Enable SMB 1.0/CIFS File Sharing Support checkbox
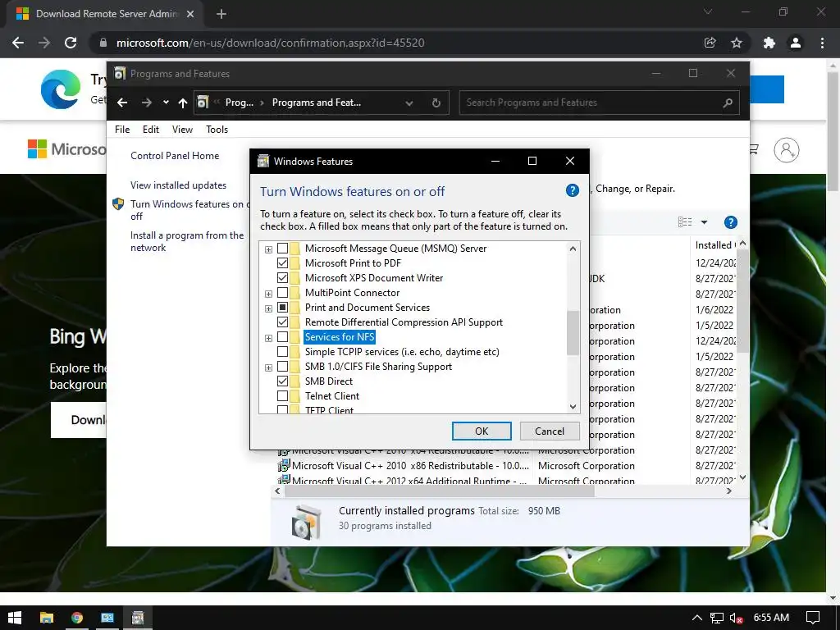Screen dimensions: 840x630 coord(282,367)
